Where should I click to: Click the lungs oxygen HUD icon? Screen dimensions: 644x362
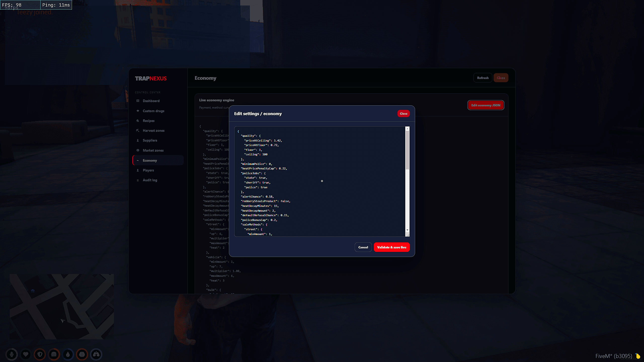click(96, 354)
